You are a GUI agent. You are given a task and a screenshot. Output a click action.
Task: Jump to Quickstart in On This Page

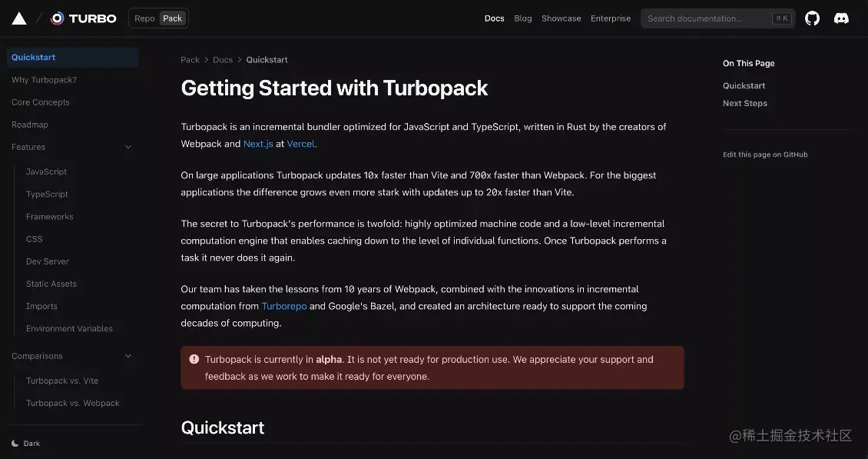(x=744, y=86)
